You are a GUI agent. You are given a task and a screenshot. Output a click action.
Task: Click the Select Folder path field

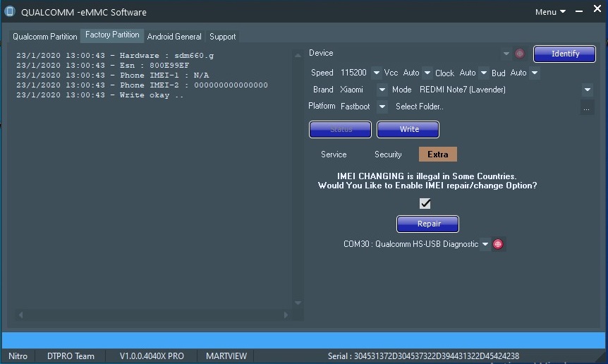point(486,107)
